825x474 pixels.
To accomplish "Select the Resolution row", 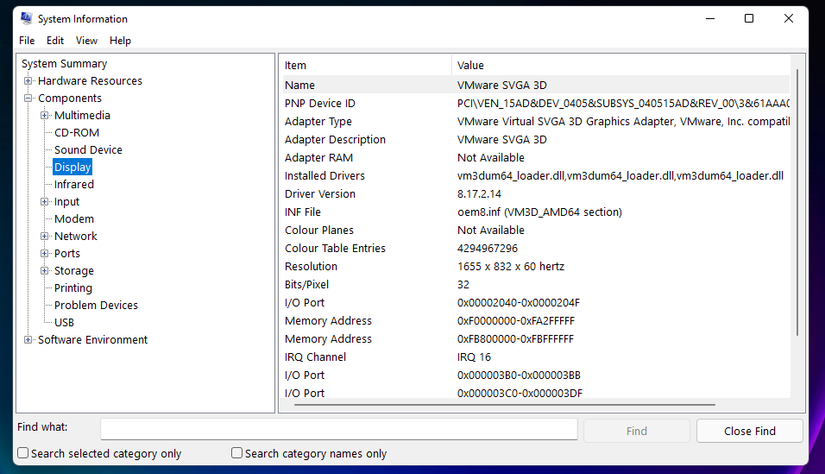I will (x=536, y=267).
